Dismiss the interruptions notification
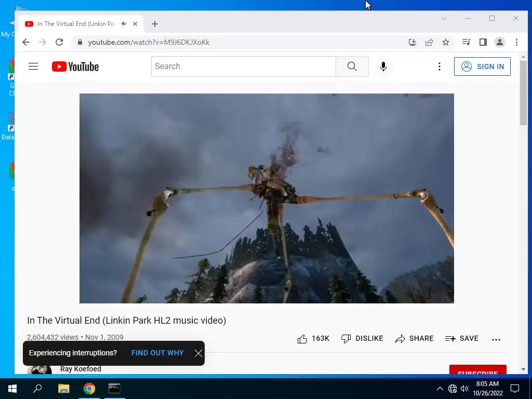Screen dimensions: 532x399 click(198, 353)
